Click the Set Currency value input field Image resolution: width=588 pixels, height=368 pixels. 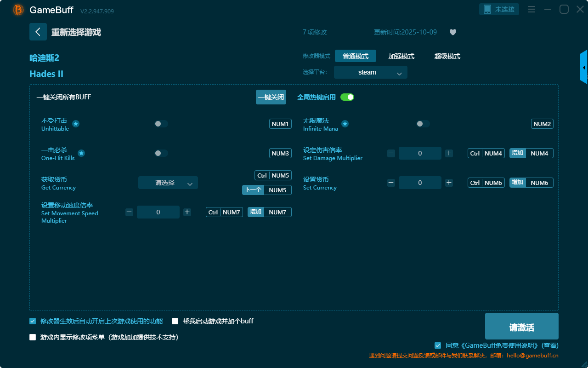coord(420,183)
